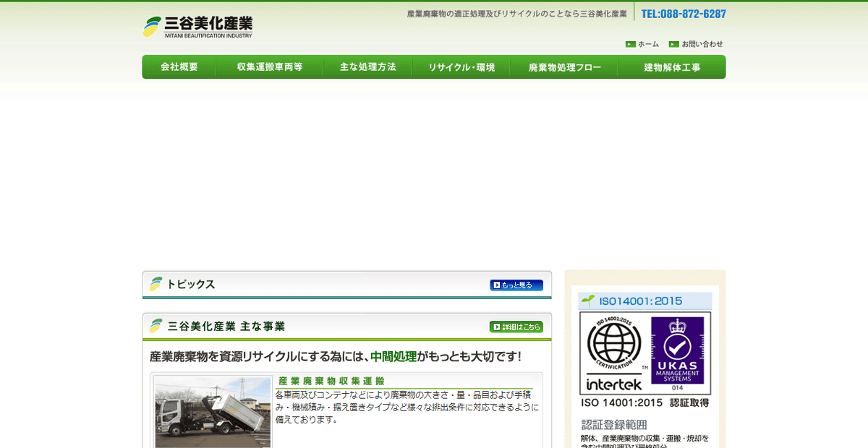The width and height of the screenshot is (868, 448).
Task: Click the green arrow icon before ホーム
Action: click(629, 44)
